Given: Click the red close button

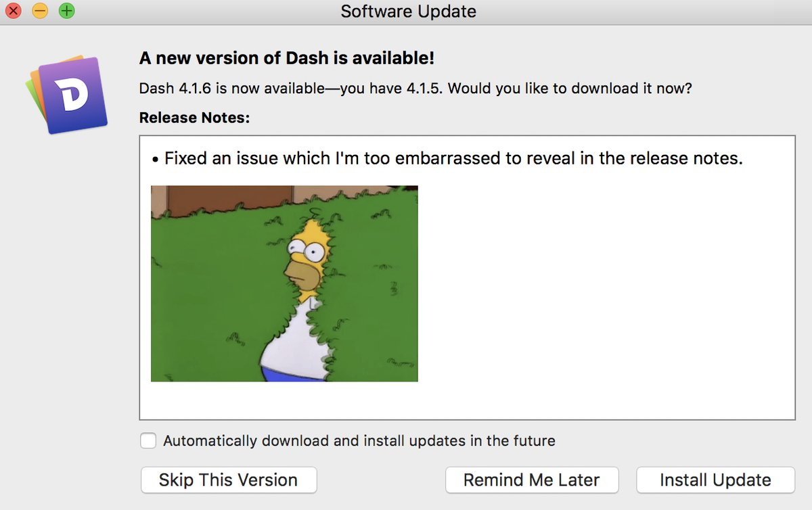Looking at the screenshot, I should (x=13, y=11).
